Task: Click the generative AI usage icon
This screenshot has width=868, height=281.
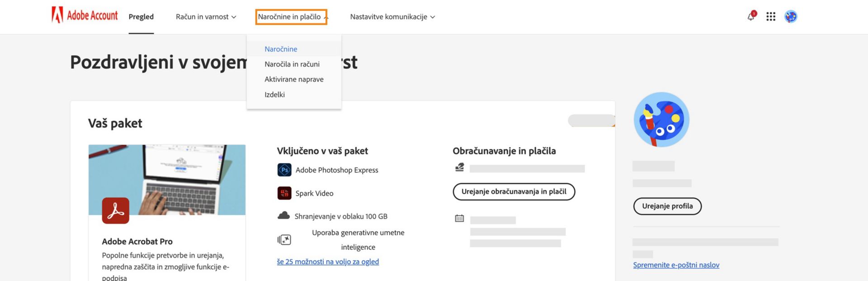Action: [284, 240]
